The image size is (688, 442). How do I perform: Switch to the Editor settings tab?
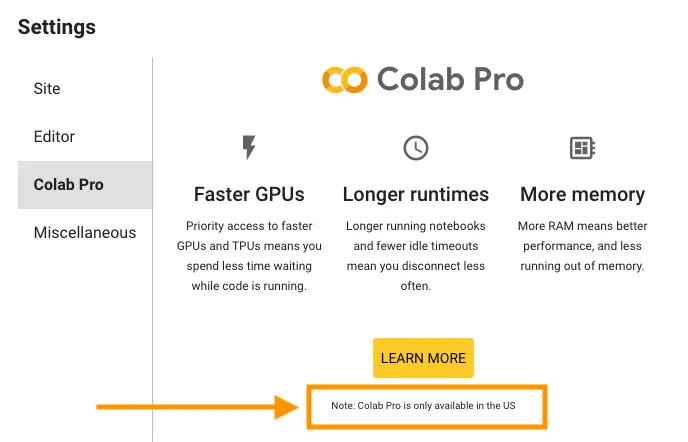click(54, 137)
